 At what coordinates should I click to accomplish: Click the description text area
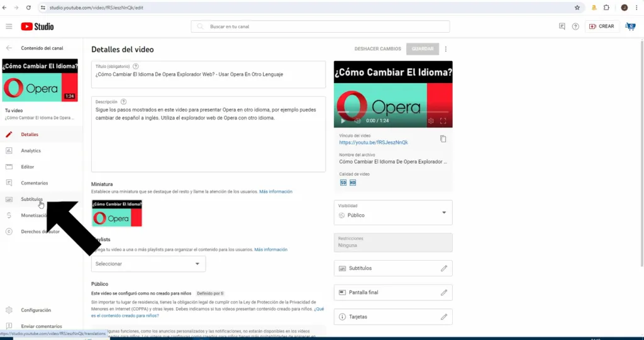208,135
